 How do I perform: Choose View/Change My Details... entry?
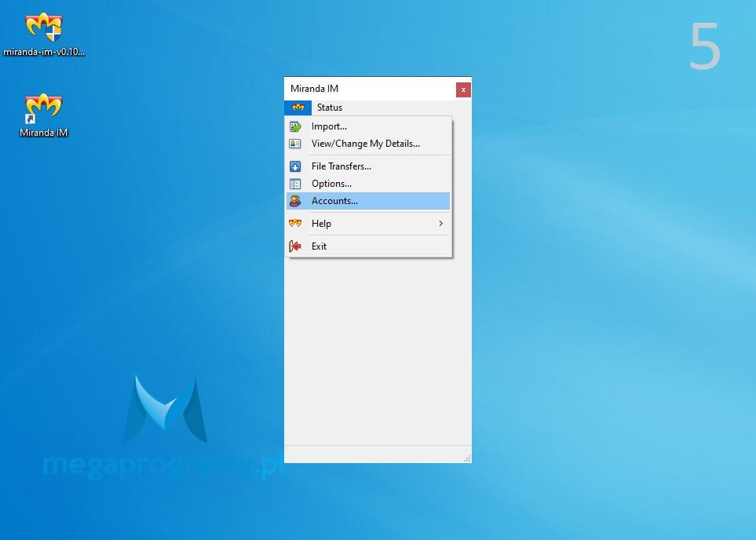[x=366, y=144]
